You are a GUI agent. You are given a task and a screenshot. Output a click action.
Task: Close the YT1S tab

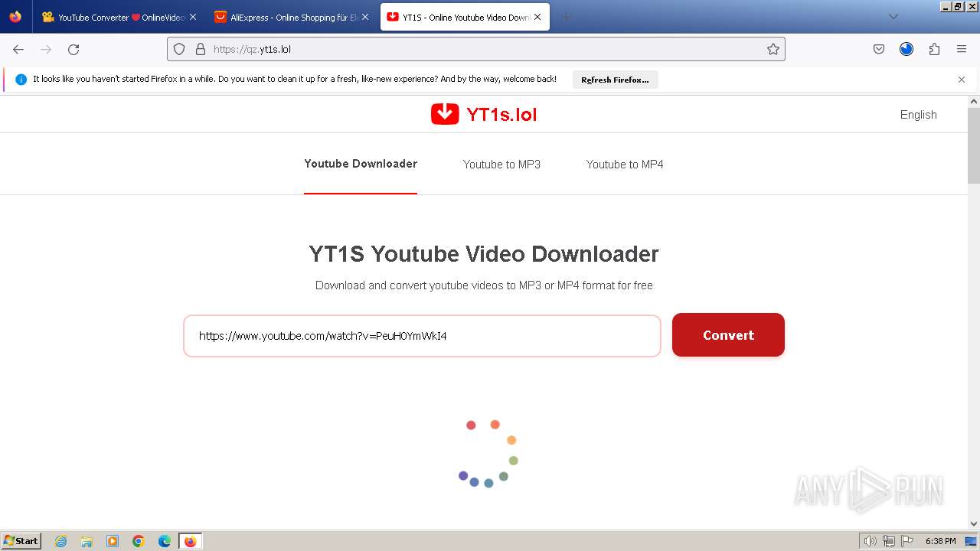pos(537,17)
